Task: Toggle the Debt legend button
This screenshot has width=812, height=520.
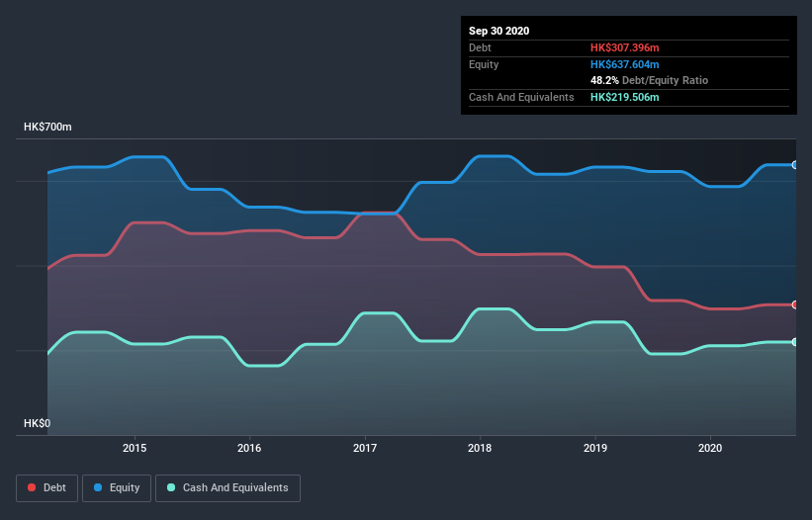Action: [46, 488]
